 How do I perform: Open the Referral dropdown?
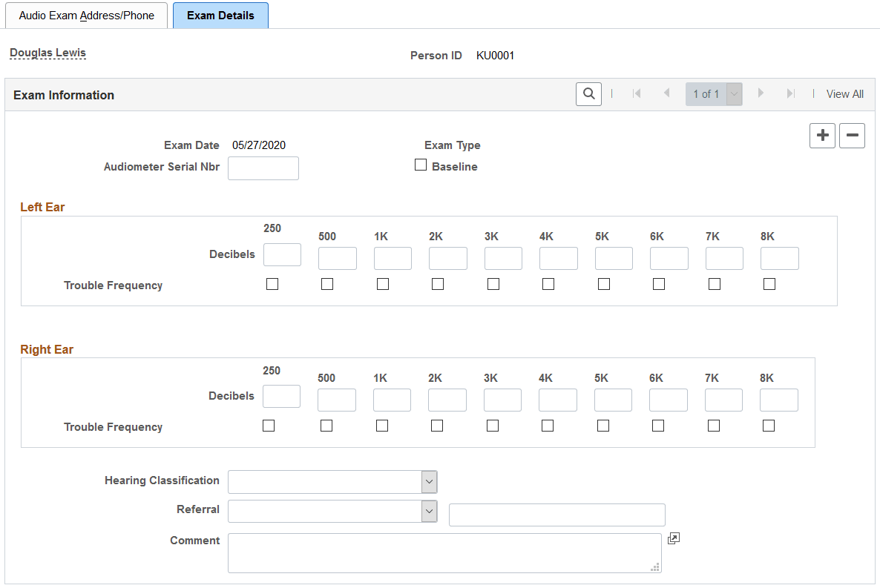pos(429,511)
